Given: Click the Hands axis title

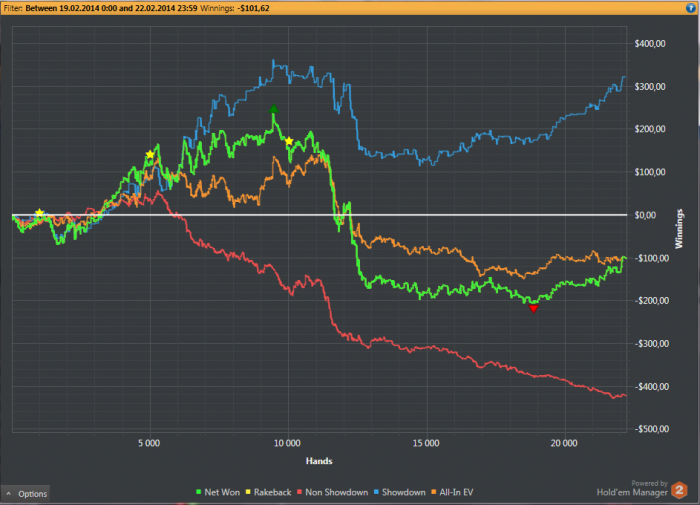Looking at the screenshot, I should [319, 461].
